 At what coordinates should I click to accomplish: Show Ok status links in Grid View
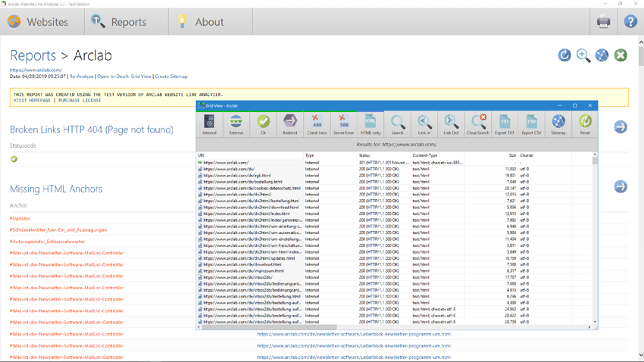tap(263, 124)
